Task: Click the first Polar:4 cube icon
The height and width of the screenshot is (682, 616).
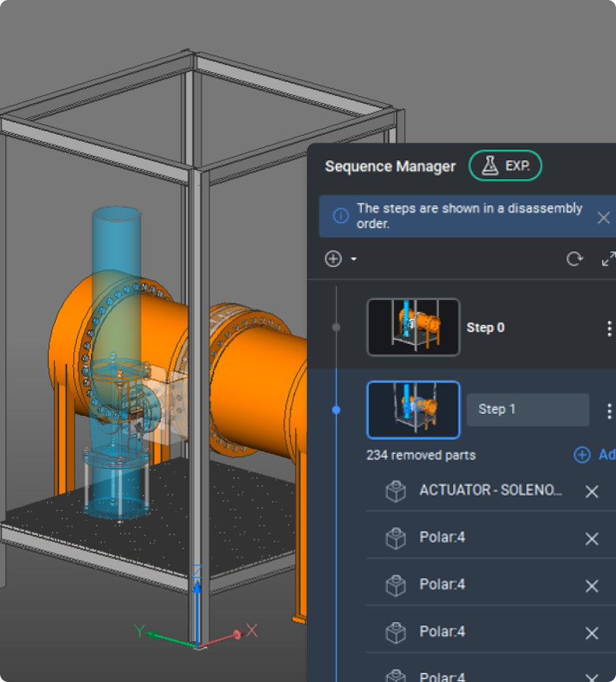Action: [x=396, y=539]
